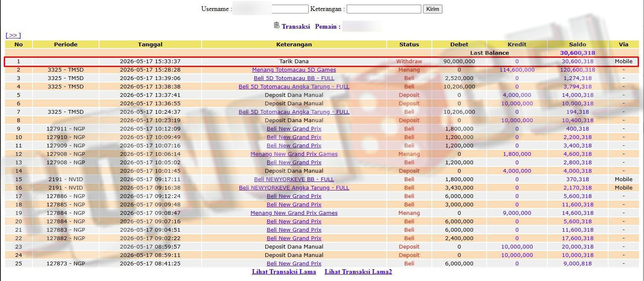Select the Tarik Dana withdraw row
Screen dimensions: 644x281
321,61
